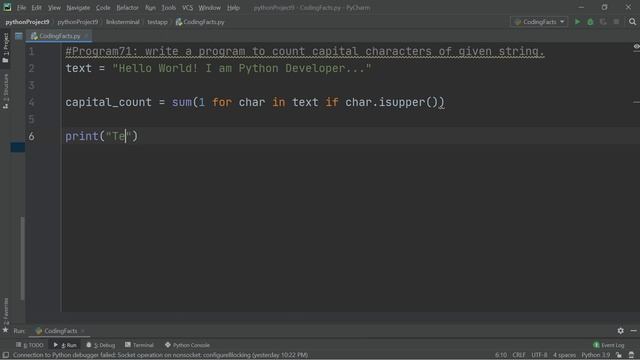This screenshot has height=360, width=640.
Task: Open the View menu
Action: click(x=54, y=7)
